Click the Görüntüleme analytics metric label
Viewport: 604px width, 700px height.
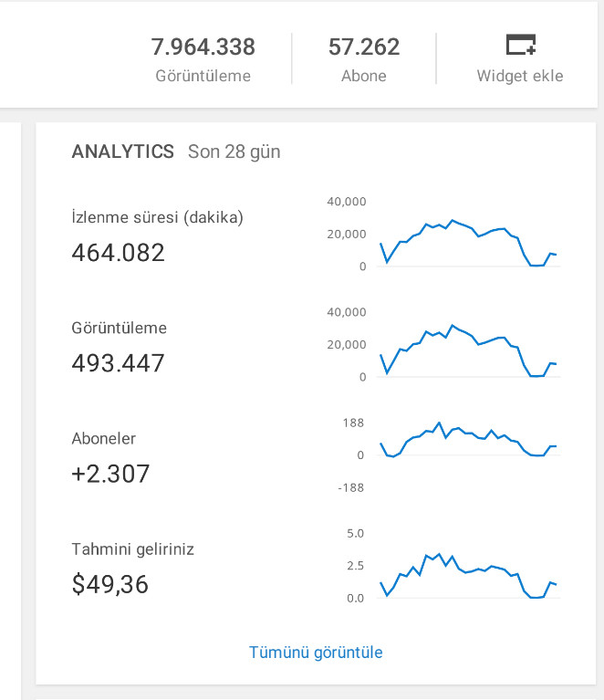pos(119,329)
